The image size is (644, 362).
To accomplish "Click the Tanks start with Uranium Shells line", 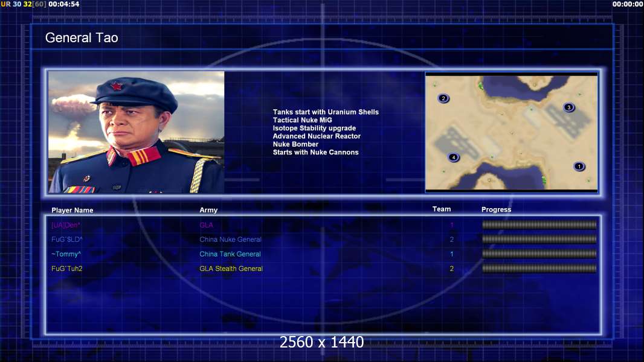I will click(326, 112).
